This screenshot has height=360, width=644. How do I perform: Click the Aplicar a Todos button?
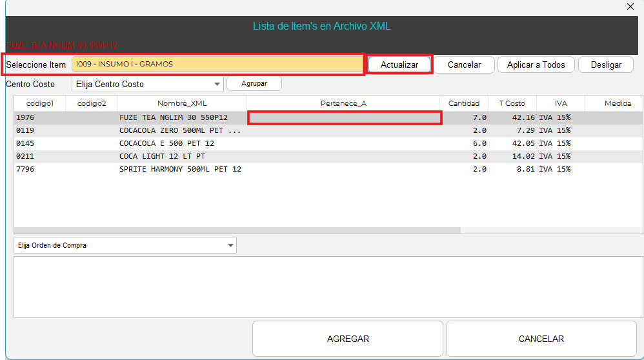click(x=536, y=65)
